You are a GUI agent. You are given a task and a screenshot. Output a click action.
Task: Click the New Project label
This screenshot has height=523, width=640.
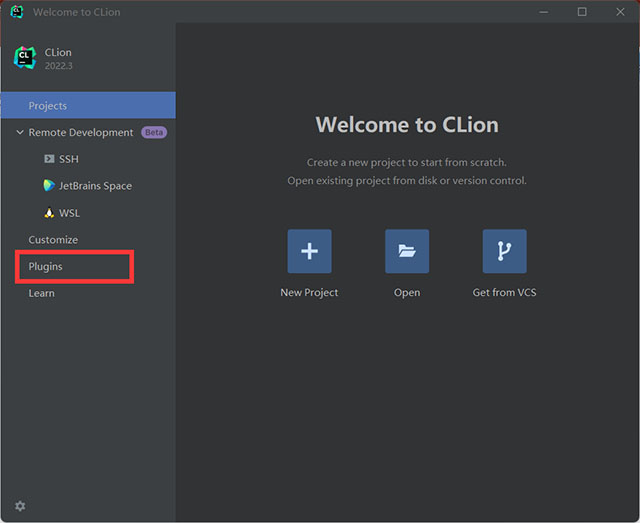309,292
